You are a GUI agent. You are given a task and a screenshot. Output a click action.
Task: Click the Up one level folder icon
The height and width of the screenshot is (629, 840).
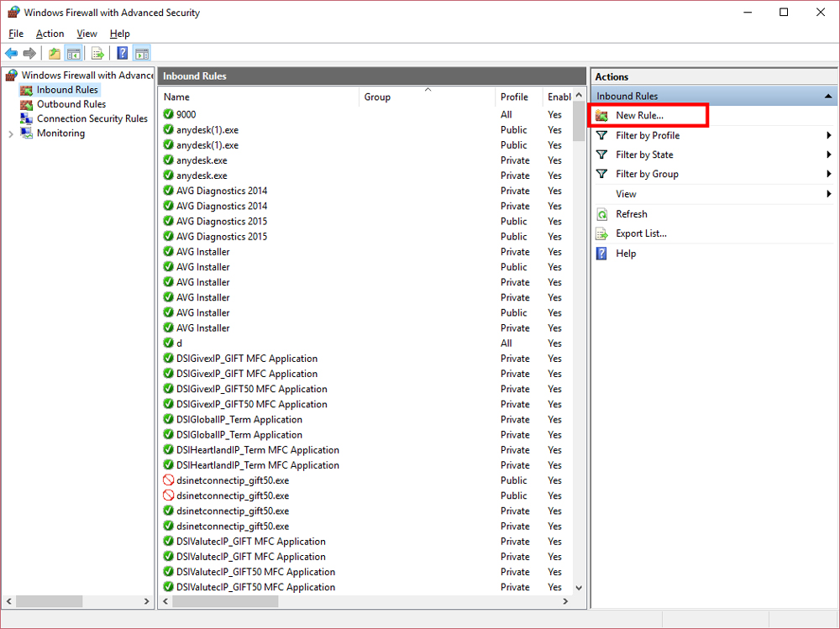[54, 53]
